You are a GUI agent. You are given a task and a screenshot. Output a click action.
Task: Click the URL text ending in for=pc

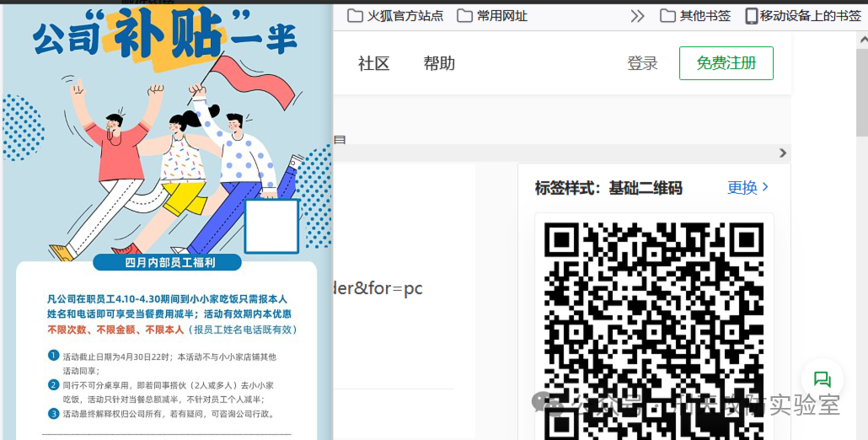pos(378,288)
